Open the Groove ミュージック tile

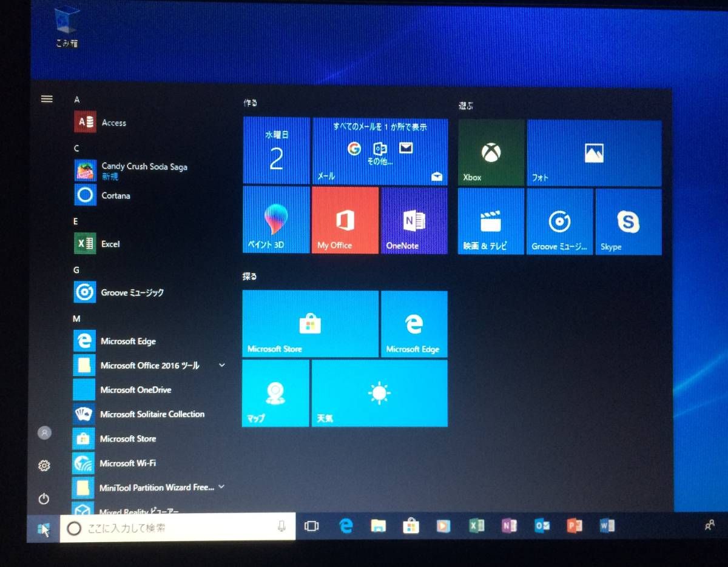click(x=559, y=221)
